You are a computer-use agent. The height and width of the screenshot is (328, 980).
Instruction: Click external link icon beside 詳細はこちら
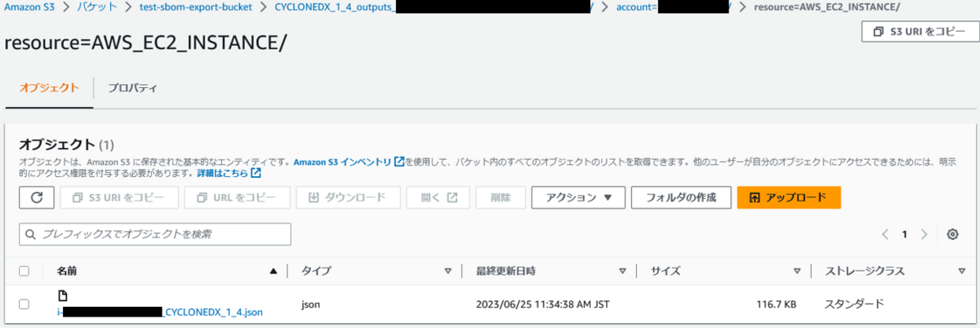(256, 173)
